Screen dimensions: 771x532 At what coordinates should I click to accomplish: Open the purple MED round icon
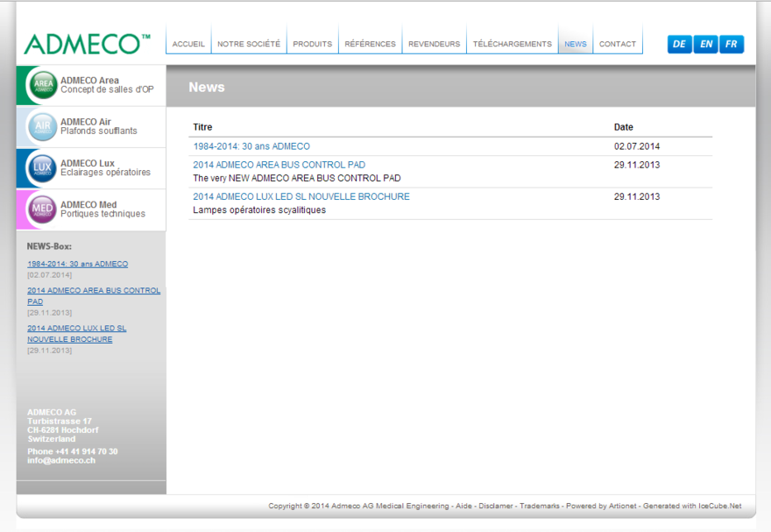pos(42,209)
